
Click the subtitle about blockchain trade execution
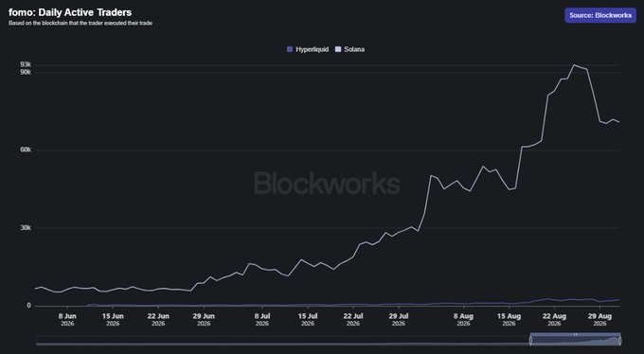point(80,24)
